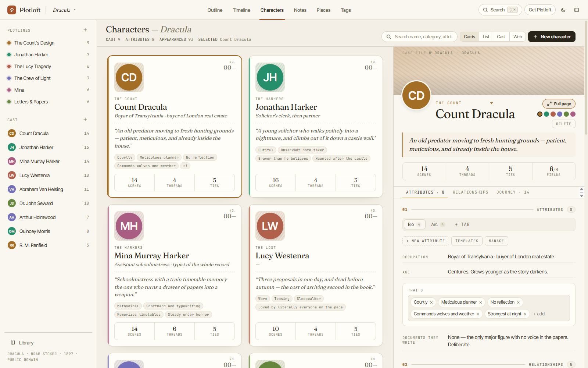Click the CD avatar on the Count Dracula card
The height and width of the screenshot is (368, 588).
click(x=129, y=77)
